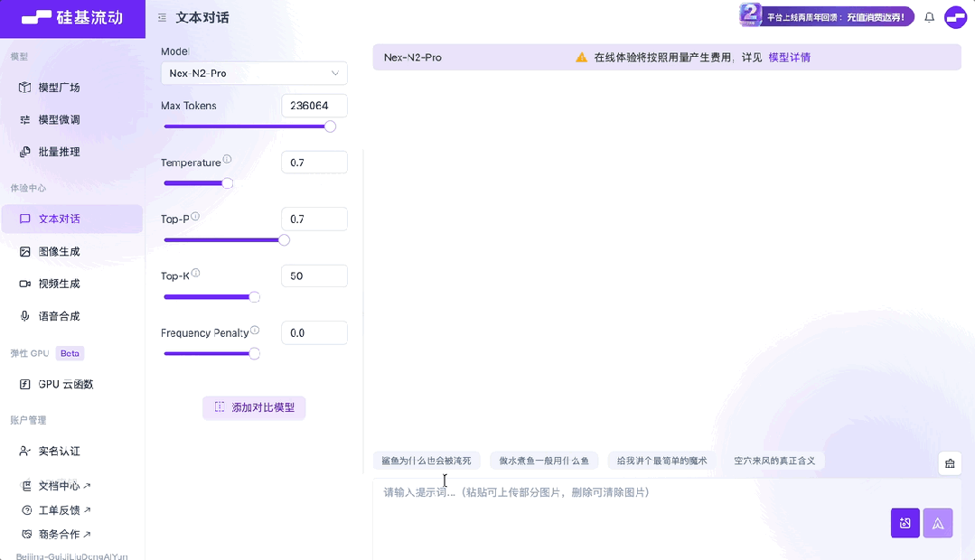
Task: Click the ticket feedback question icon
Action: [27, 510]
